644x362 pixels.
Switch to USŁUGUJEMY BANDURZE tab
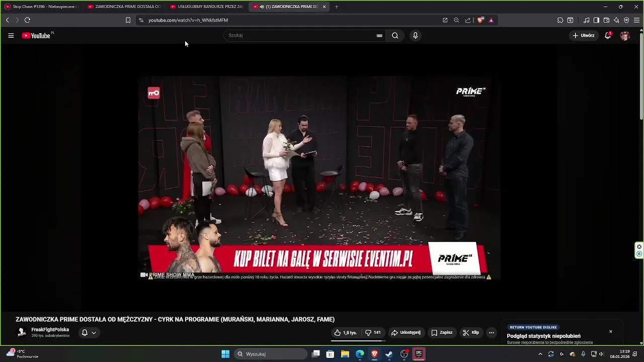click(207, 7)
